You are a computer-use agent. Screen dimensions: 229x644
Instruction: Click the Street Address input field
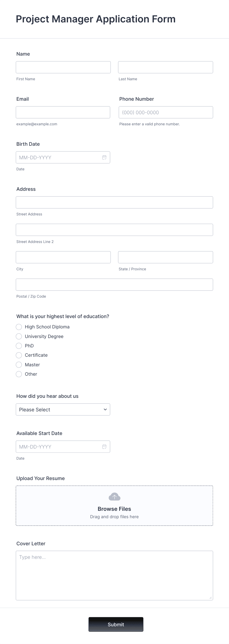click(114, 202)
